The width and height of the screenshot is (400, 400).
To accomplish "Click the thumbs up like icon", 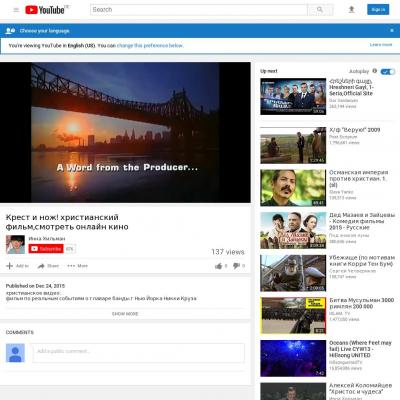I will 218,266.
